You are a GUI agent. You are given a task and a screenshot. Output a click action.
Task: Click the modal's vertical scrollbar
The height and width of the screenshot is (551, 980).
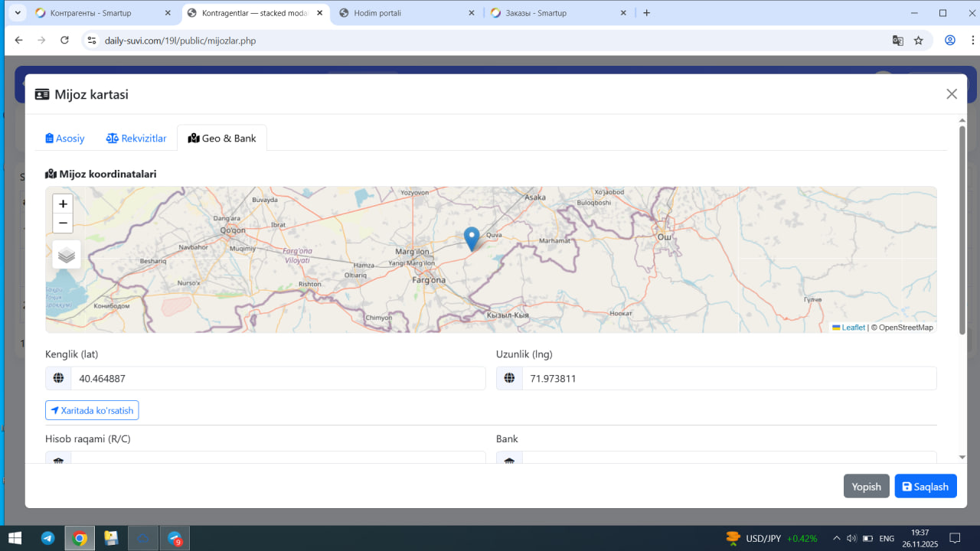click(962, 230)
